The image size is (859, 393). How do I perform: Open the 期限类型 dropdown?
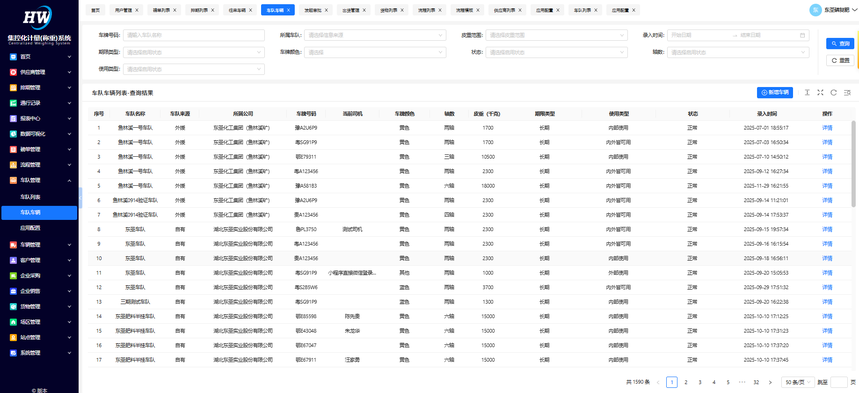(x=194, y=52)
